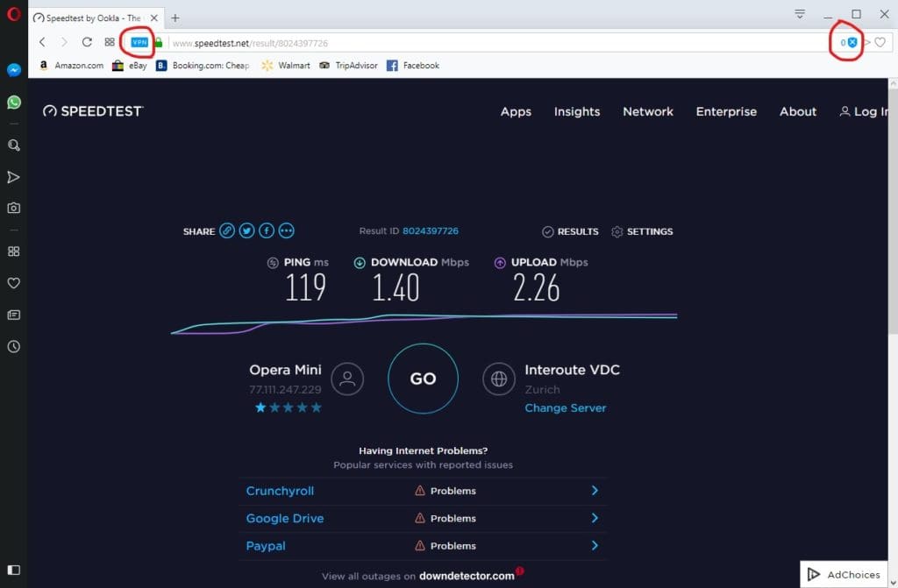Screen dimensions: 898x588
Task: Share result on Facebook
Action: click(267, 230)
